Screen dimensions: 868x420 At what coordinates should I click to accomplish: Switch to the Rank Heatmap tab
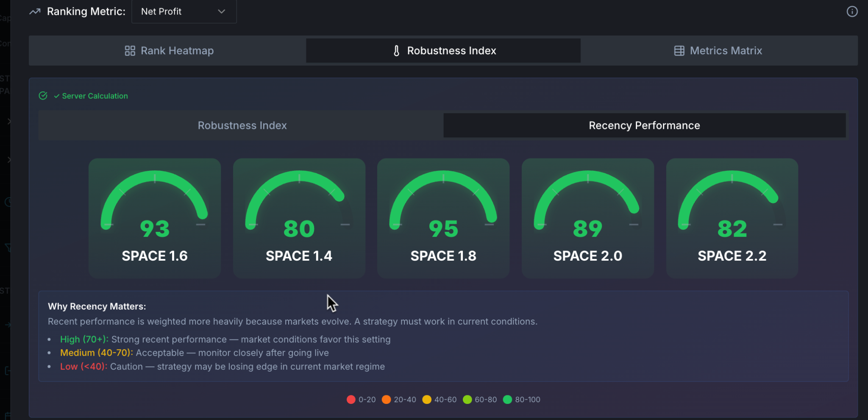point(169,51)
